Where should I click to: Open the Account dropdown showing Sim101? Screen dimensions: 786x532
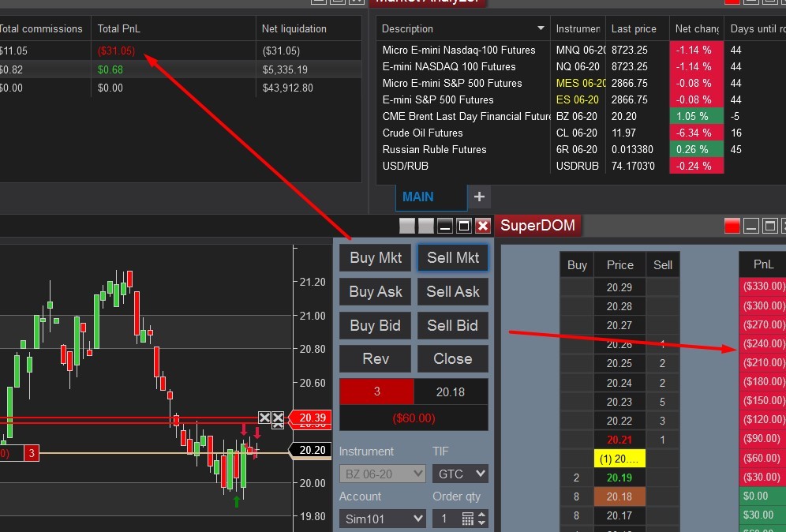pos(383,519)
